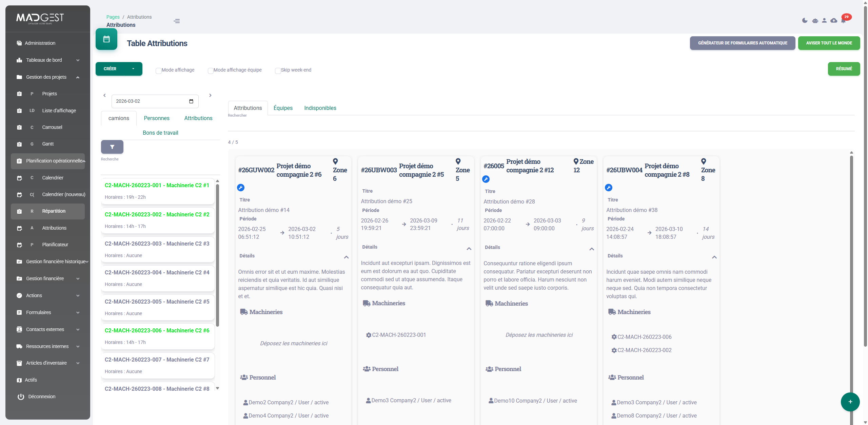Click the cloud upload icon
The image size is (868, 425).
(834, 20)
